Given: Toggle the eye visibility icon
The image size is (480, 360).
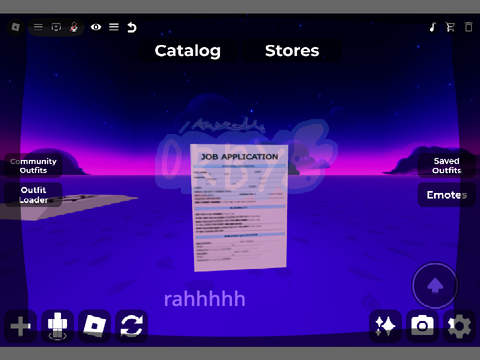Looking at the screenshot, I should pos(96,27).
